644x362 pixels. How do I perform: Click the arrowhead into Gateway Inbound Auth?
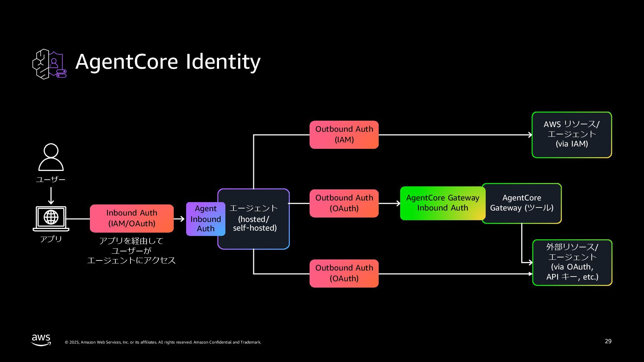(x=398, y=203)
